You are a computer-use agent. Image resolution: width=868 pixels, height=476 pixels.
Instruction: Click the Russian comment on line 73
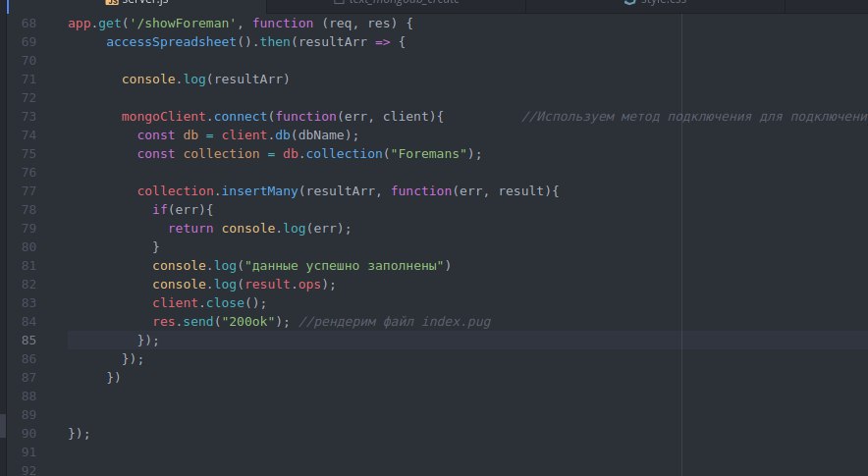695,116
